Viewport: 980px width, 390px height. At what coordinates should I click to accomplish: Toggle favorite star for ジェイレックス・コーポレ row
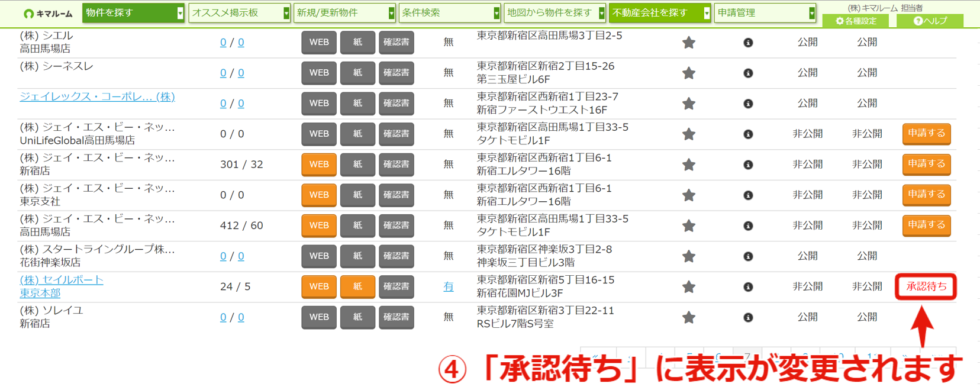pos(688,104)
